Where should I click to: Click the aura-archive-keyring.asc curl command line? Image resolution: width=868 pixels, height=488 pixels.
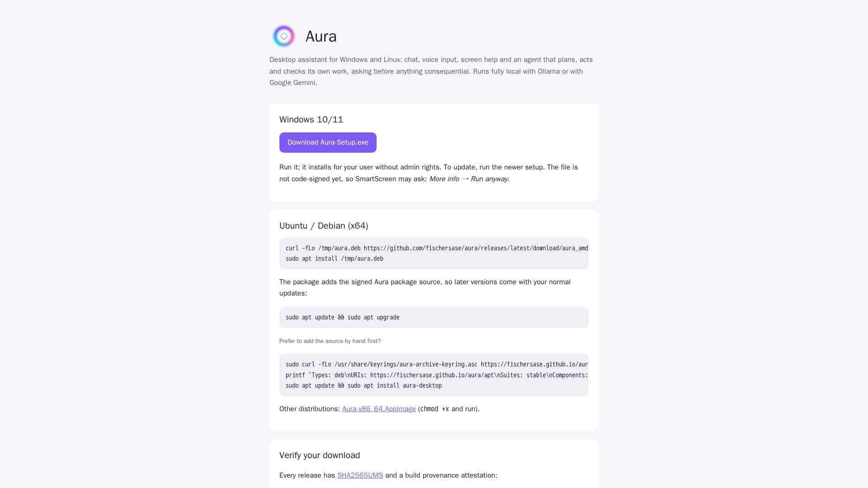437,364
